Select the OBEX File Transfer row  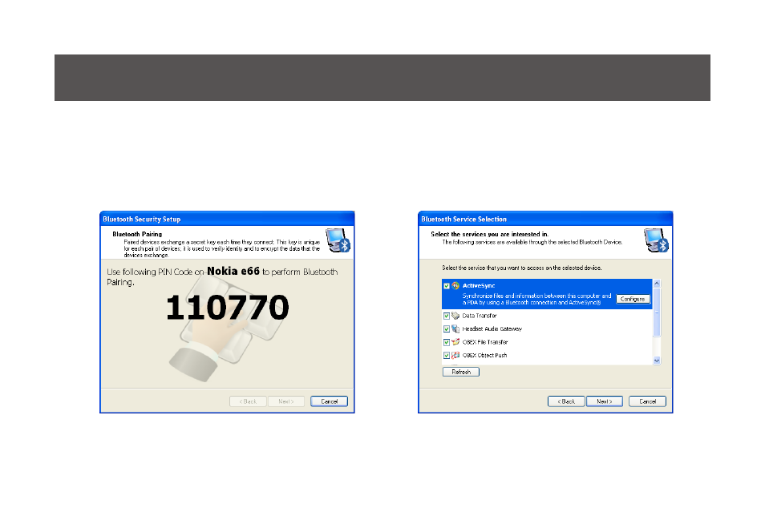pyautogui.click(x=547, y=342)
